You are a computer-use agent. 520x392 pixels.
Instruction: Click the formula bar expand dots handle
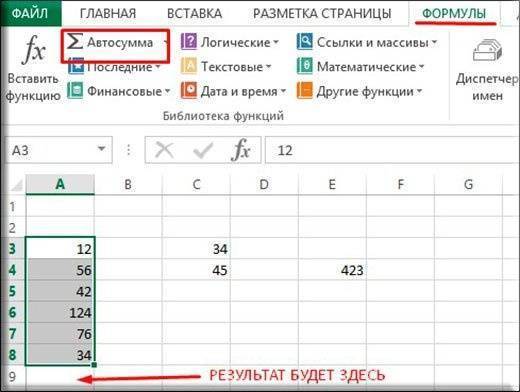pos(128,150)
